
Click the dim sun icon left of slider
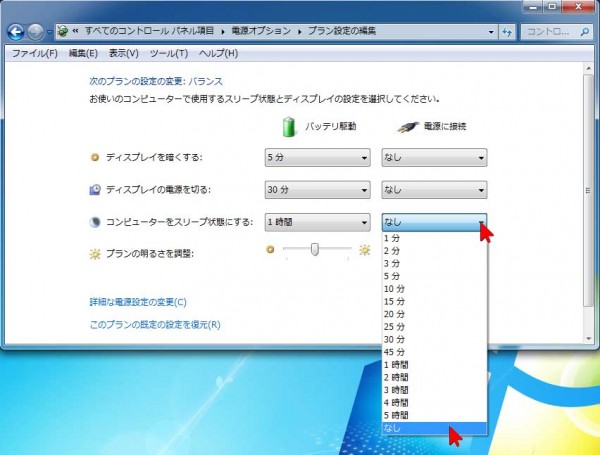click(270, 250)
